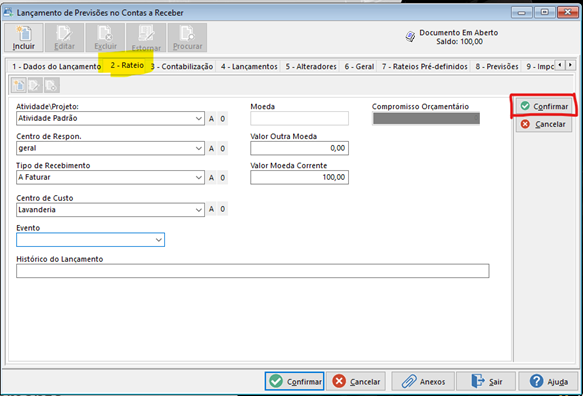The image size is (583, 396).
Task: Switch to 5 - Alteradores tab
Action: (x=311, y=67)
